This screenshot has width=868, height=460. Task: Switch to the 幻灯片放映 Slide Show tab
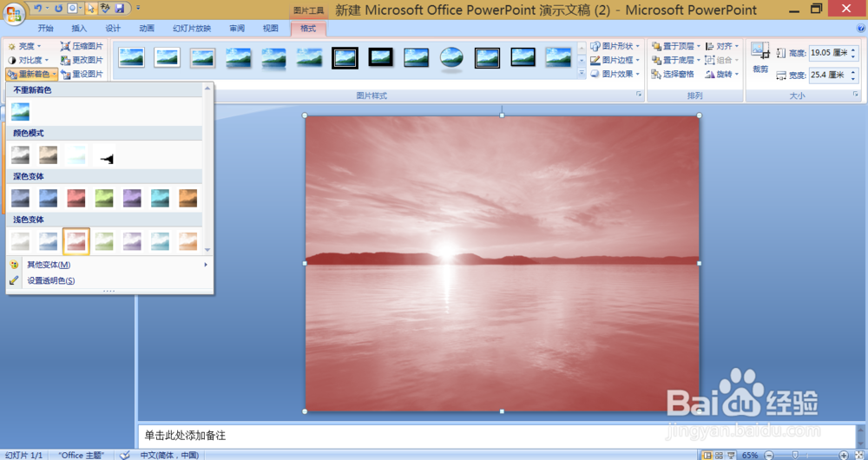192,29
